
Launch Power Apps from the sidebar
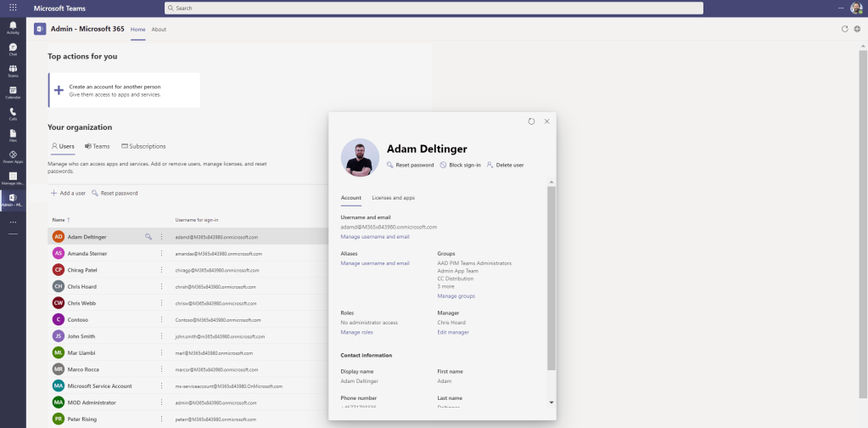coord(13,156)
